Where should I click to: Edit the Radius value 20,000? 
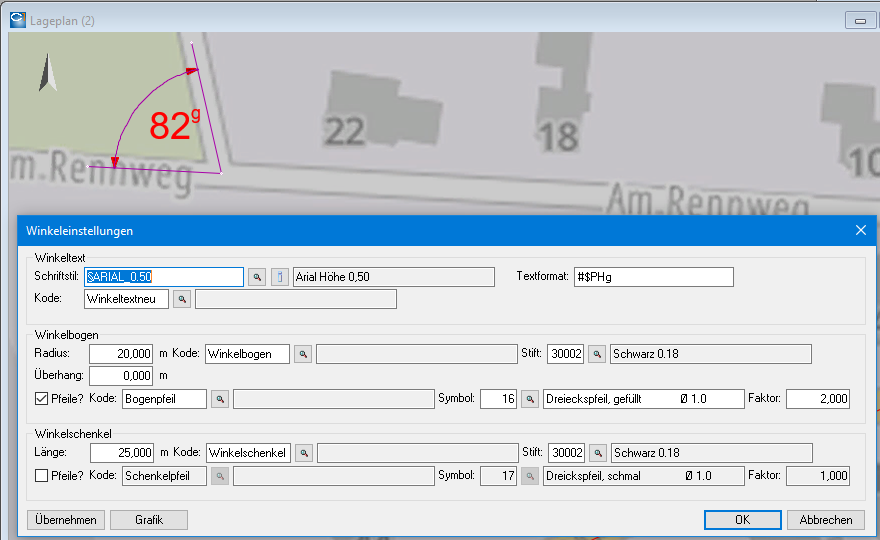(121, 354)
